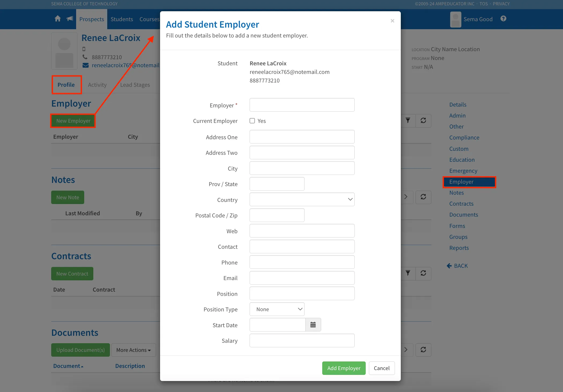Open the Position Type dropdown

[x=277, y=309]
